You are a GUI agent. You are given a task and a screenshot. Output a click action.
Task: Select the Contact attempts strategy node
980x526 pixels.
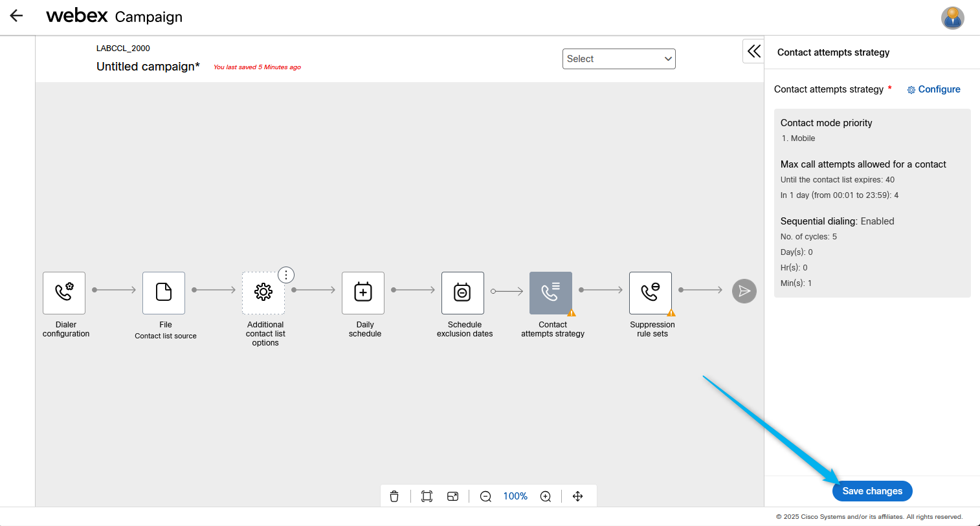[551, 293]
